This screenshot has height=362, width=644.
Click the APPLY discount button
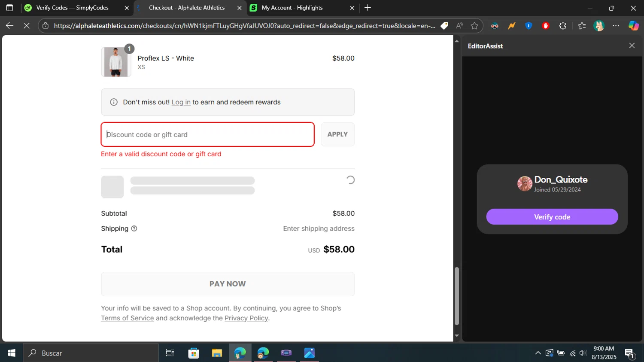point(338,134)
